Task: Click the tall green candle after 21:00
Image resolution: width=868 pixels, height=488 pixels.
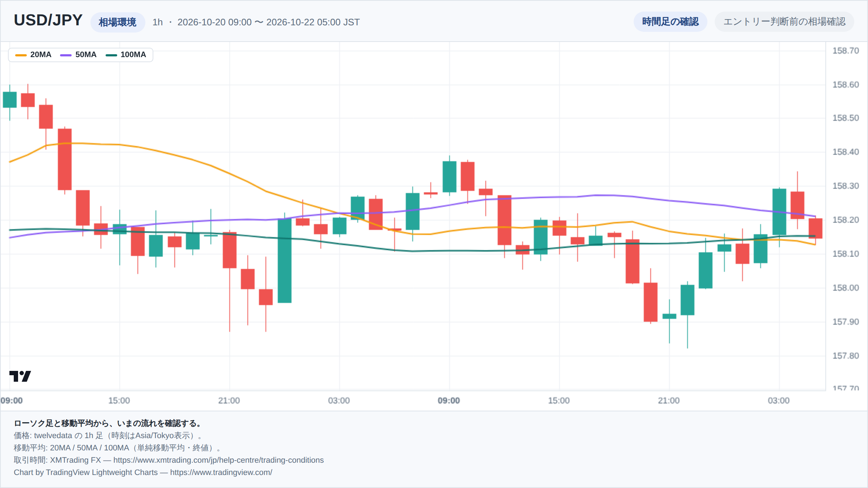Action: point(285,261)
